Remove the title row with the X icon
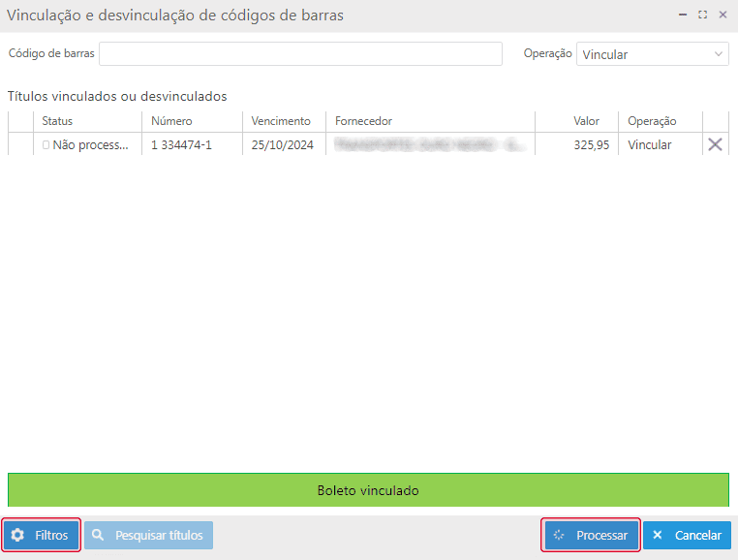The height and width of the screenshot is (560, 738). [715, 144]
